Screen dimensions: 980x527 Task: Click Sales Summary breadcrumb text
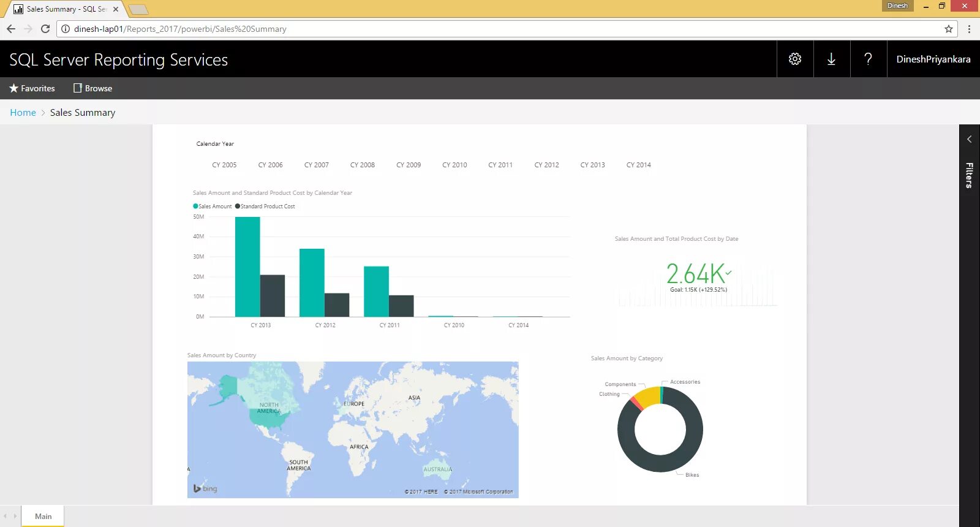point(83,113)
